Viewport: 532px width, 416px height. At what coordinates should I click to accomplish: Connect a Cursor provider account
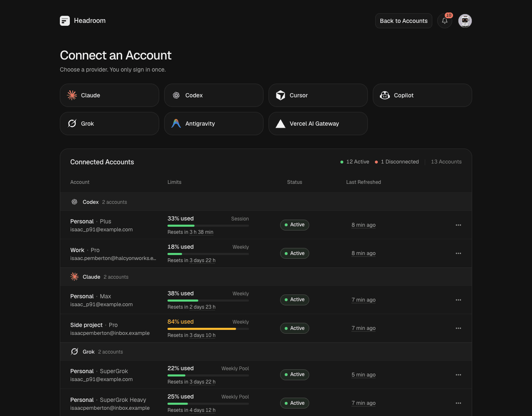tap(318, 95)
